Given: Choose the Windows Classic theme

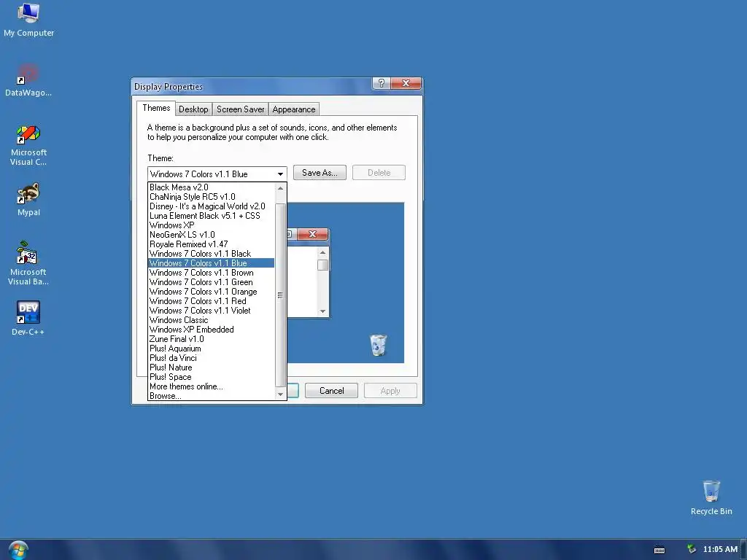Looking at the screenshot, I should coord(211,320).
